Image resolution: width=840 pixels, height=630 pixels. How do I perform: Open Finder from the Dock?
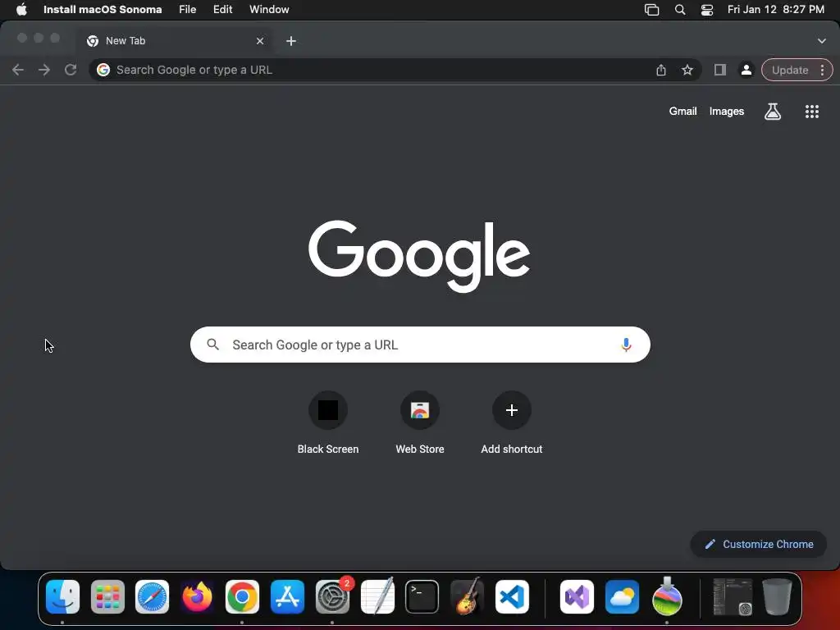[x=62, y=596]
